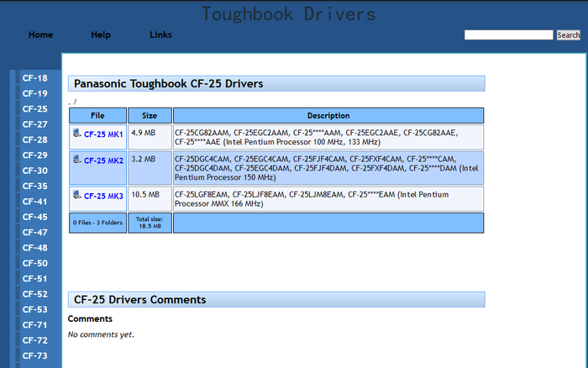Navigate to CF-27 drivers
This screenshot has height=368, width=588.
pyautogui.click(x=35, y=124)
